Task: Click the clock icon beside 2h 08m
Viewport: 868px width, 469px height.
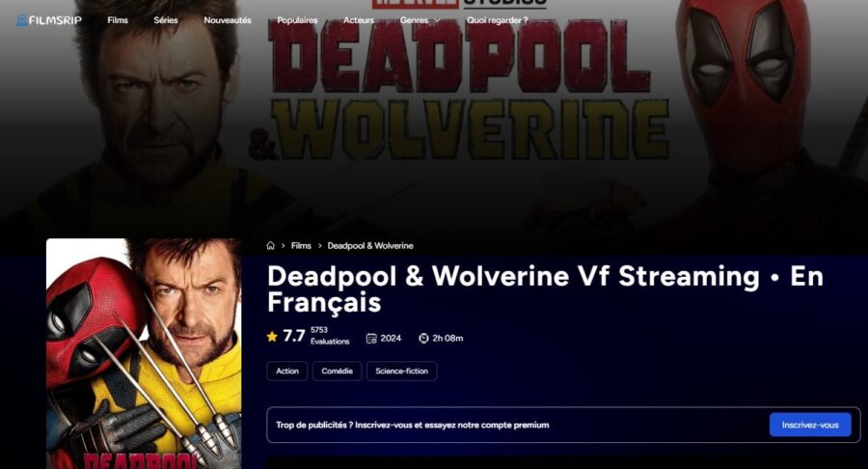Action: (x=423, y=338)
